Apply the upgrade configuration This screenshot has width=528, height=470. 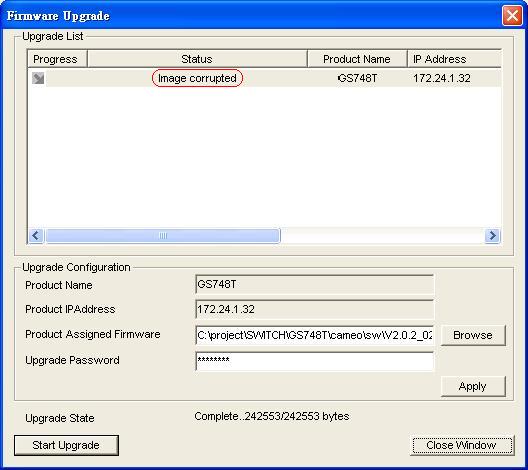(x=473, y=386)
